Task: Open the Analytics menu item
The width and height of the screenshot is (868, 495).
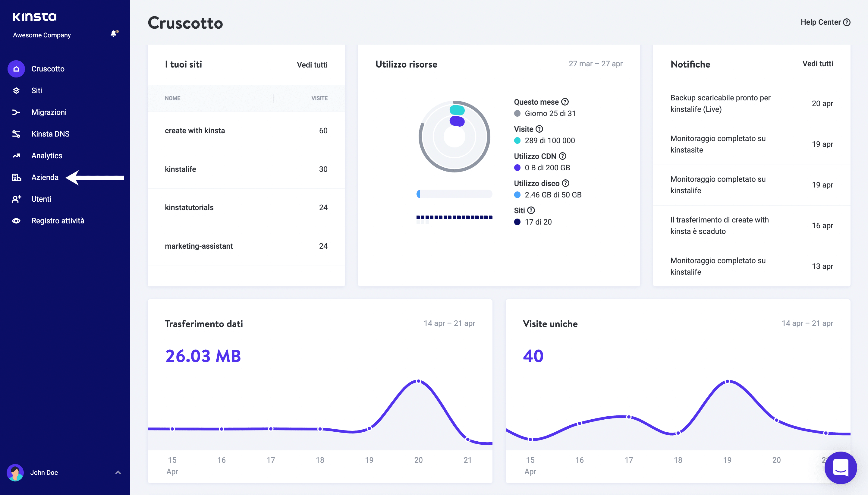Action: (47, 156)
